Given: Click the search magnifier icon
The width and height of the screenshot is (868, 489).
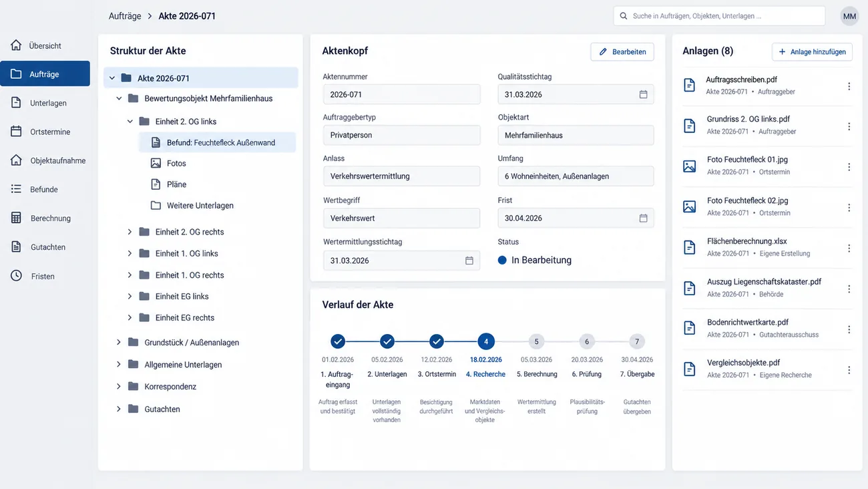Looking at the screenshot, I should [624, 16].
